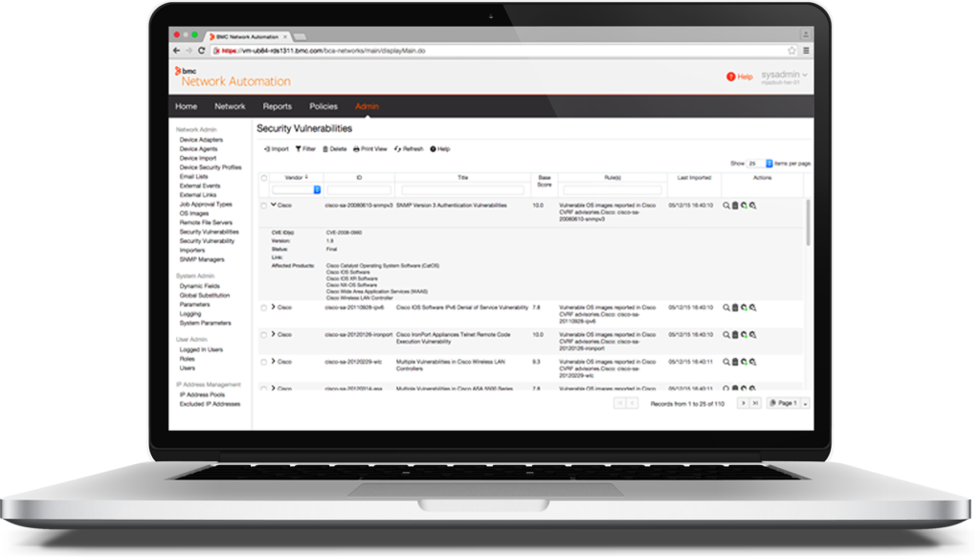Open the Reports menu
Image resolution: width=980 pixels, height=557 pixels.
point(278,106)
